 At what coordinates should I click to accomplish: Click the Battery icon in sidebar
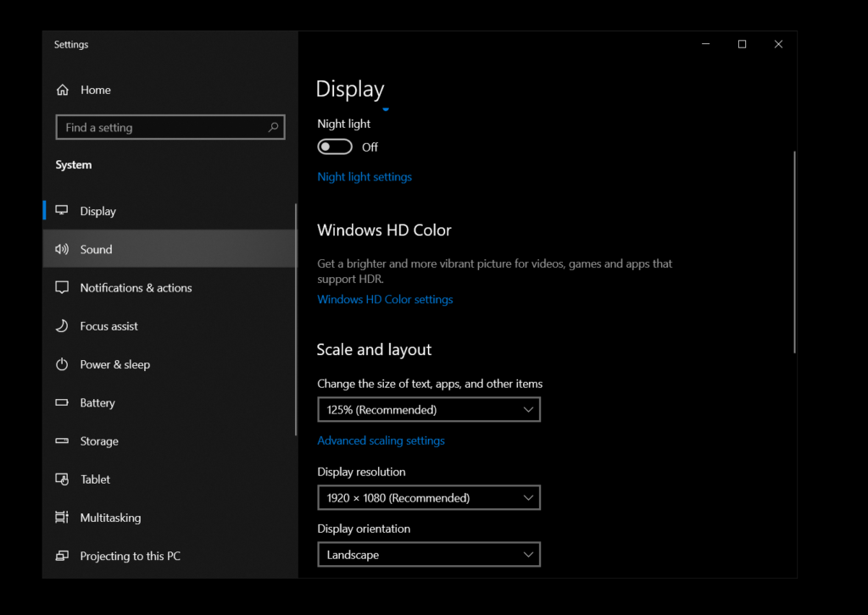pos(62,403)
